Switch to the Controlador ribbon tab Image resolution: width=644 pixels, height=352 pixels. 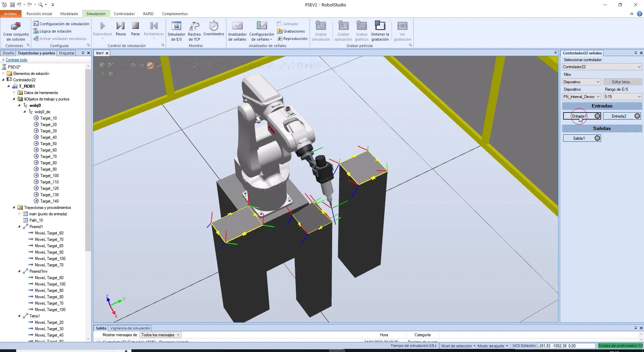(124, 14)
